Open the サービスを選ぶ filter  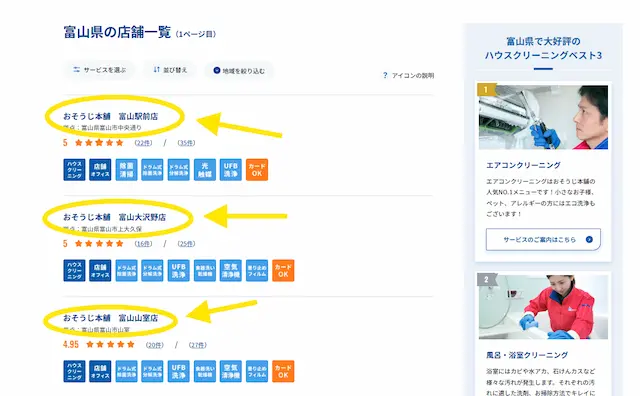click(x=100, y=70)
